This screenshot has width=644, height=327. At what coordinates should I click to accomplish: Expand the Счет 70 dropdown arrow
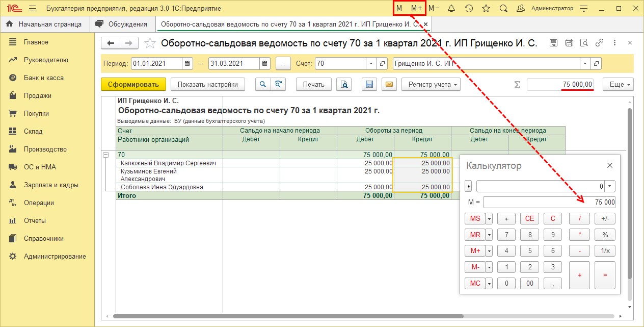pyautogui.click(x=371, y=64)
